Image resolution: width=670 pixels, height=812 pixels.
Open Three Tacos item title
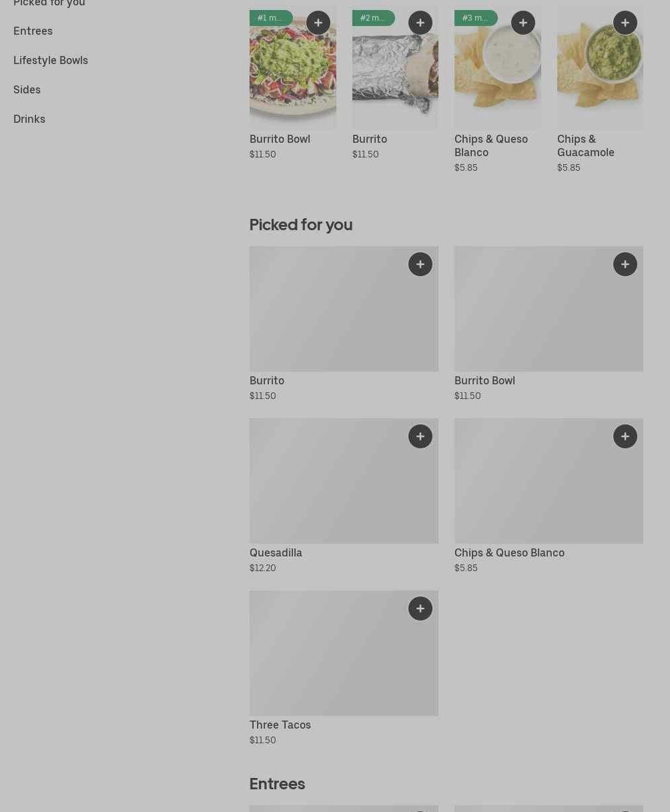280,725
